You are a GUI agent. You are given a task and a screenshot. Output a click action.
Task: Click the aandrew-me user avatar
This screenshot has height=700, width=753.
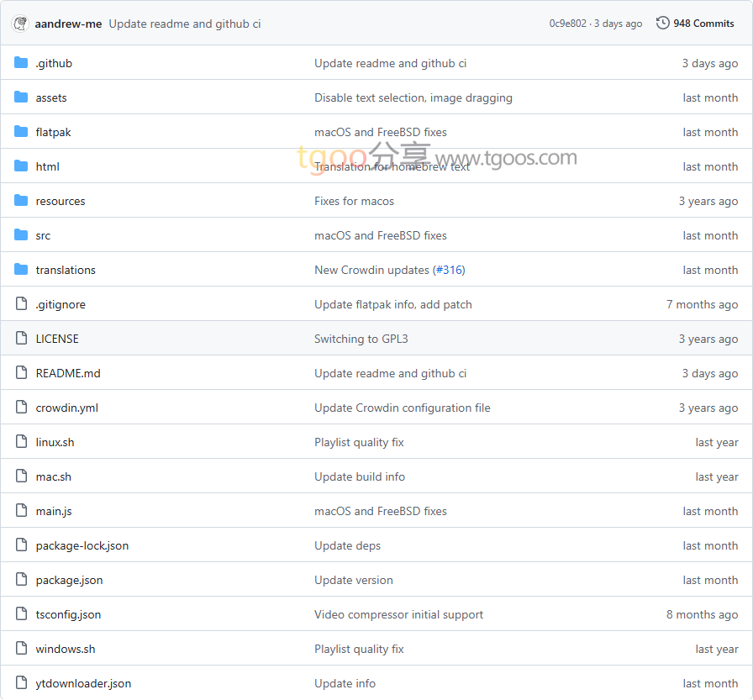(21, 24)
